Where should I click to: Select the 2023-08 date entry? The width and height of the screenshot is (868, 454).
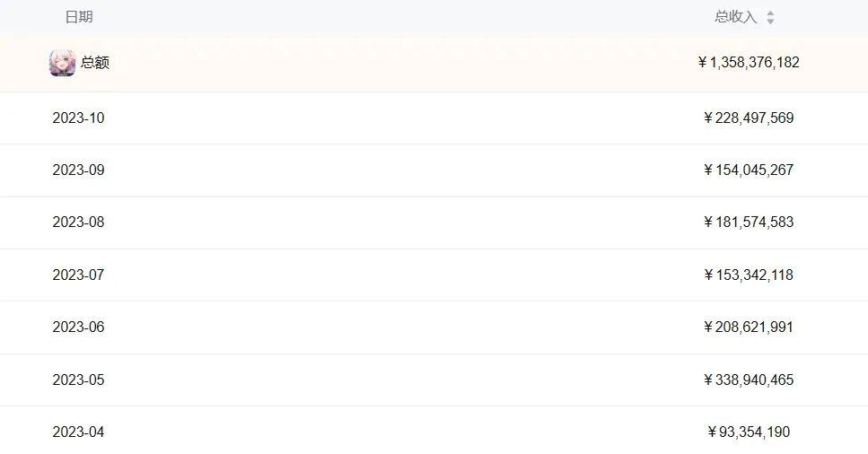tap(78, 222)
